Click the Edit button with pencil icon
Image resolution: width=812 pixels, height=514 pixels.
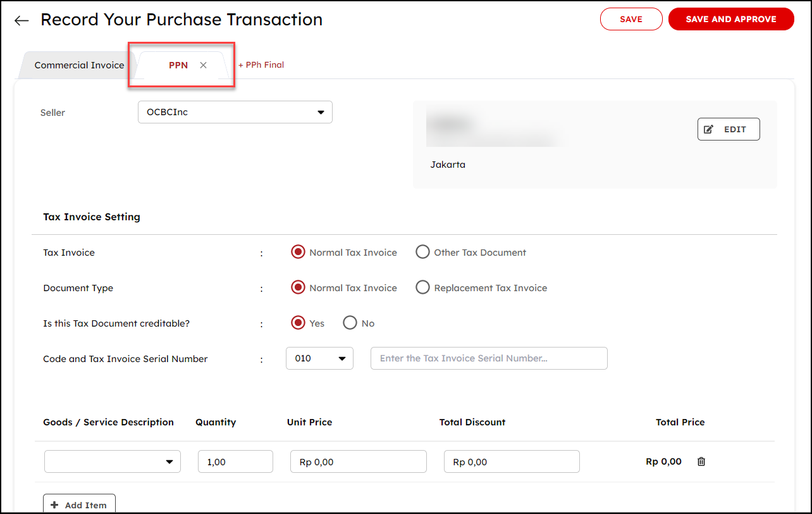pyautogui.click(x=728, y=129)
